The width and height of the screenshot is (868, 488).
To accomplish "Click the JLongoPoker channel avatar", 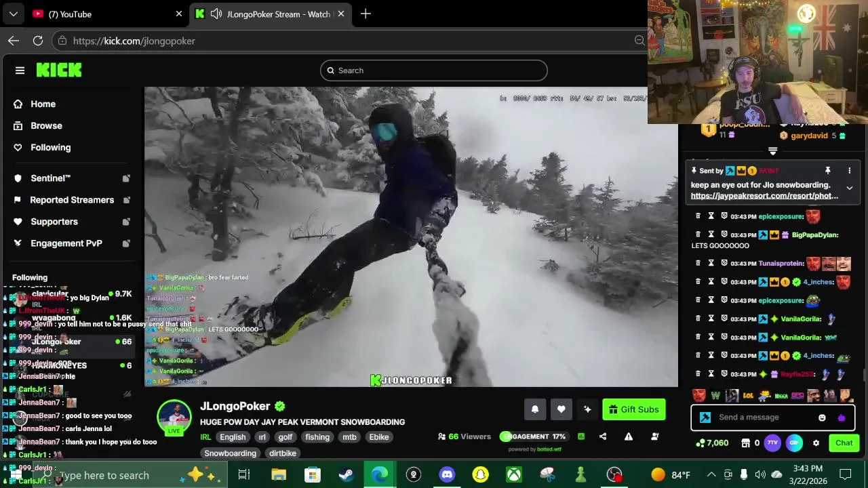I will (174, 417).
